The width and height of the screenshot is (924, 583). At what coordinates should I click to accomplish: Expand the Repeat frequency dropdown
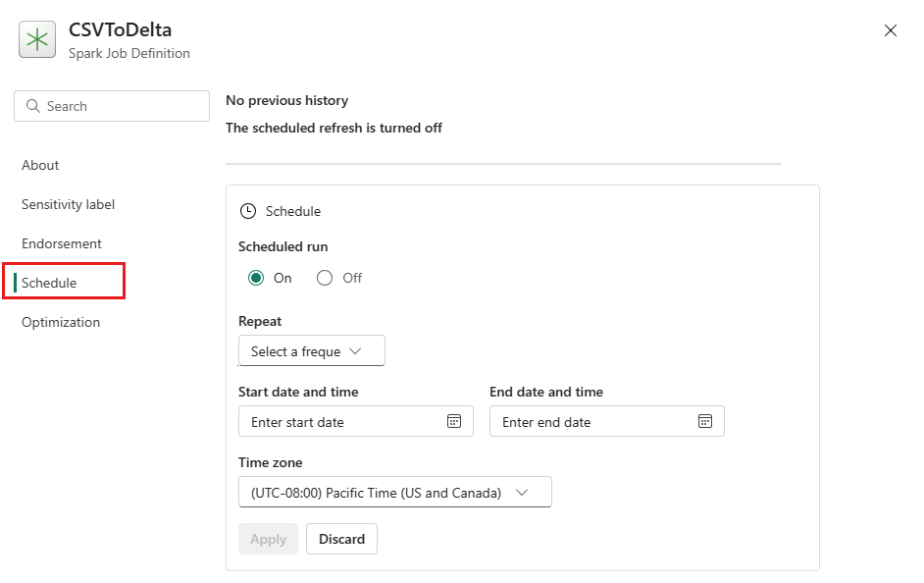311,351
